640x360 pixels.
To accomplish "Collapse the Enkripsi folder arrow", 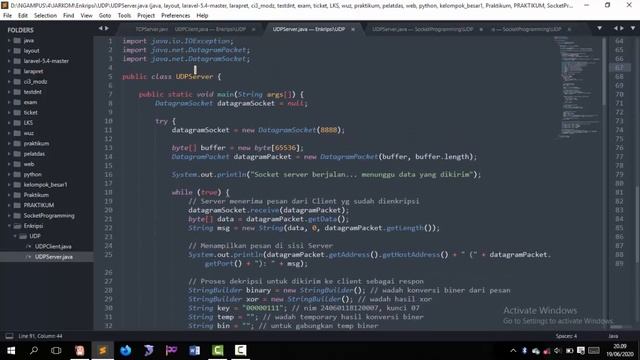I will (9, 226).
